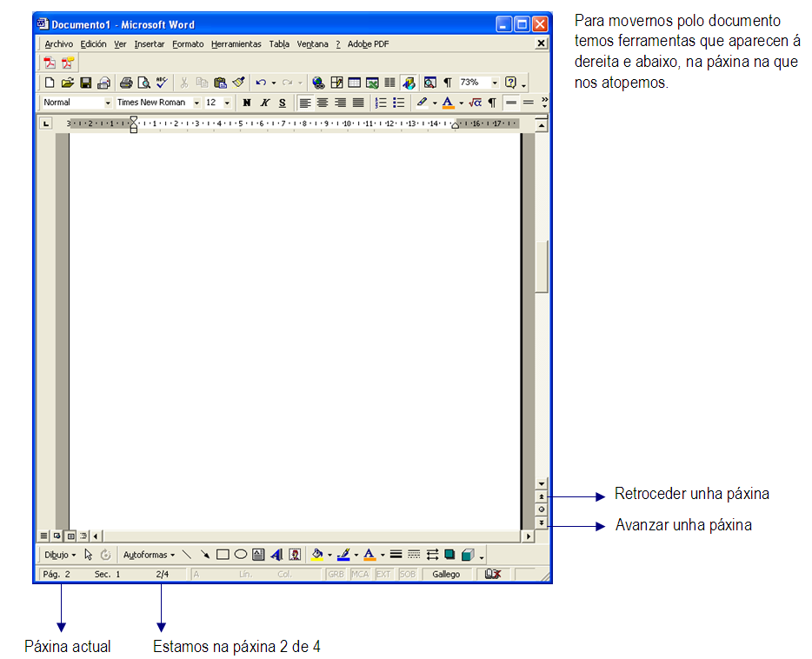Expand the Normal style dropdown
This screenshot has height=659, width=812.
point(108,103)
